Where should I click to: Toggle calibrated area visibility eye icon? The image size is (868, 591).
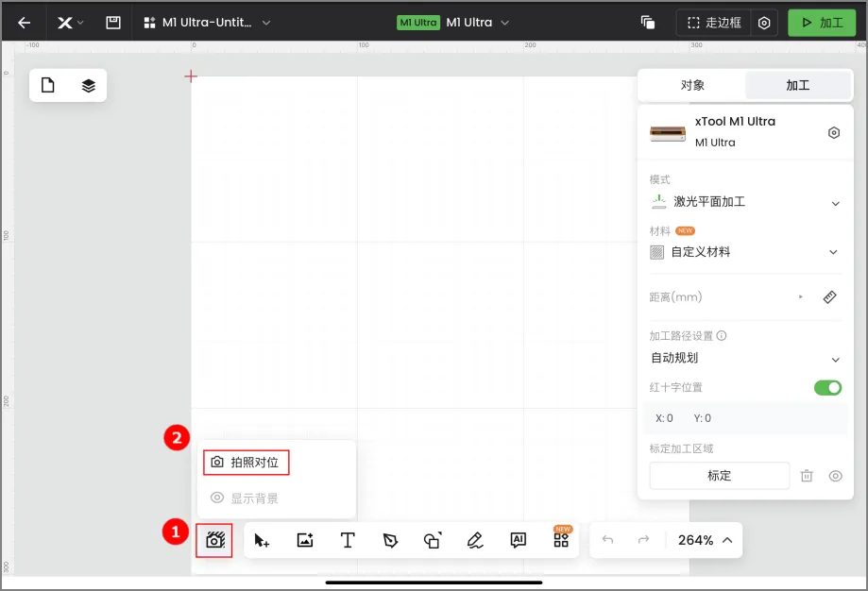click(835, 476)
